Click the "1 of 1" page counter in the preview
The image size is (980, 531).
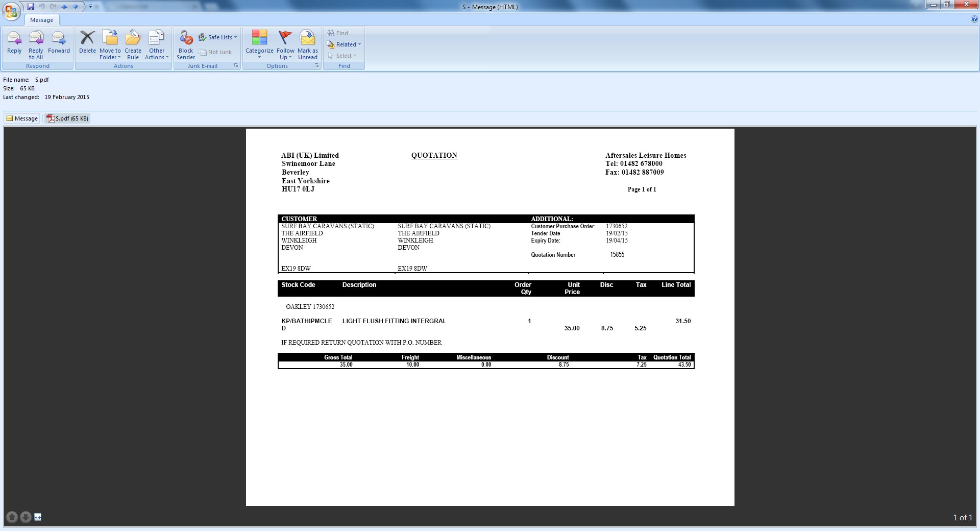[x=963, y=517]
